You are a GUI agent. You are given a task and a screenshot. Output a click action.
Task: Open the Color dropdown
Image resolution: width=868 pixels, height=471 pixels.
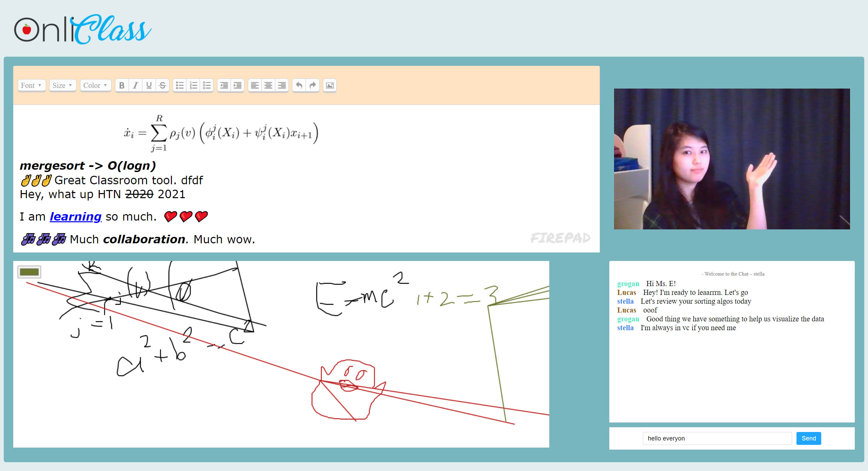(95, 85)
